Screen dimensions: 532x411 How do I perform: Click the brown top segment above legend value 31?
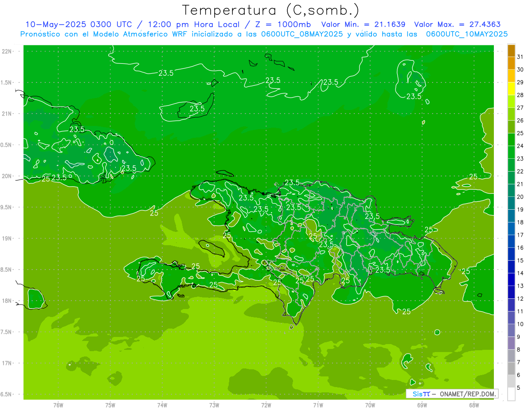pos(511,50)
